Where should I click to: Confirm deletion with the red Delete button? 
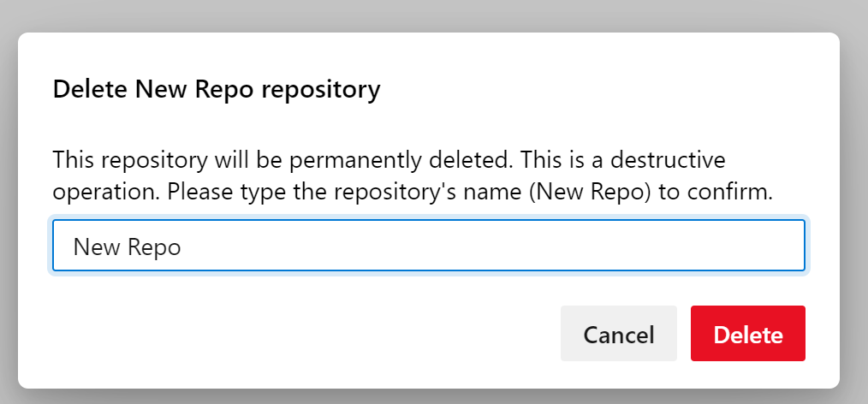(748, 333)
